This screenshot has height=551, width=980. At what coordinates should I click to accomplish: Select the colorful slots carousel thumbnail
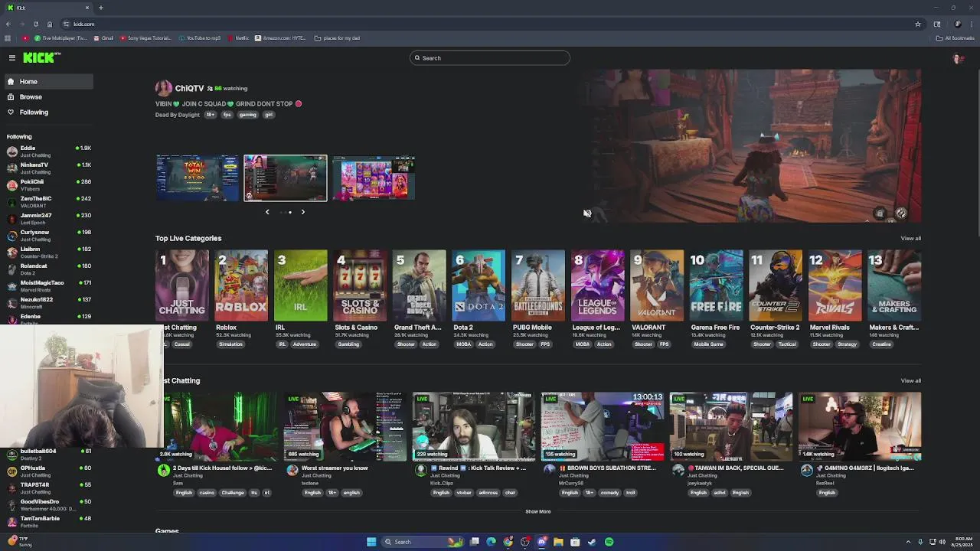374,178
